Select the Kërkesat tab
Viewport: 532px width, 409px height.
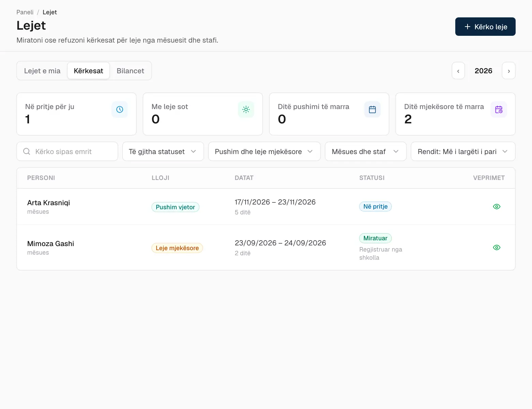tap(88, 71)
